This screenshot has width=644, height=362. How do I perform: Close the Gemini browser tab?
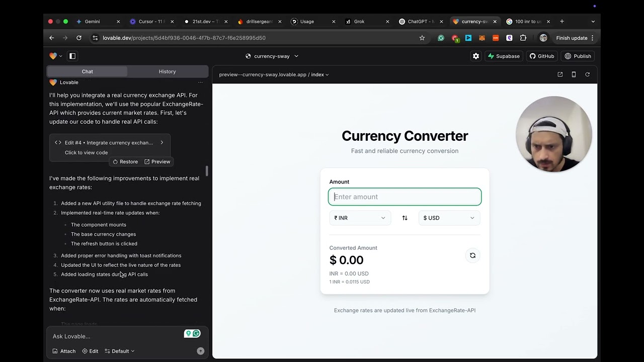point(118,22)
